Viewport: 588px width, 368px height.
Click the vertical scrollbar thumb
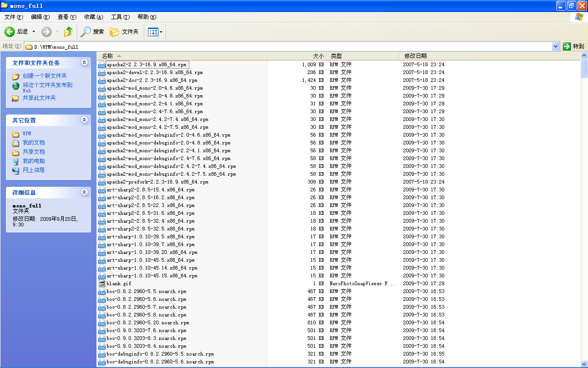click(584, 69)
